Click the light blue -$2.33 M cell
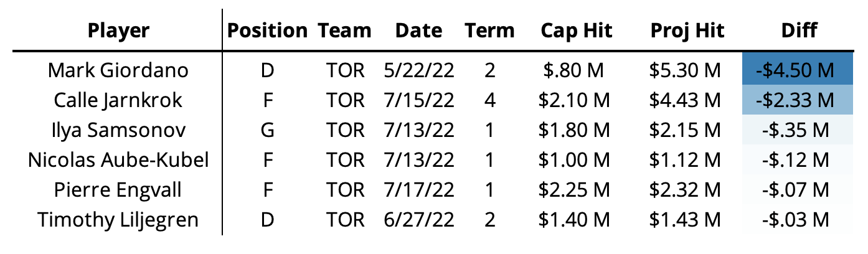This screenshot has width=868, height=254. [796, 100]
